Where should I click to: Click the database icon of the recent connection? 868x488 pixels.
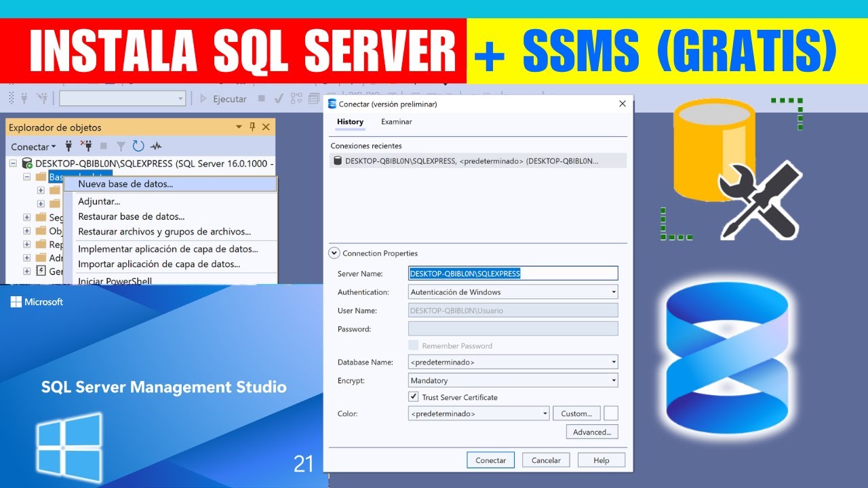coord(337,161)
